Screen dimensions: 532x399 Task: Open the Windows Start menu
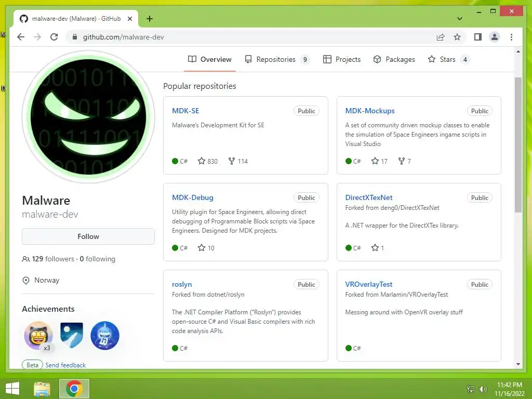point(12,389)
